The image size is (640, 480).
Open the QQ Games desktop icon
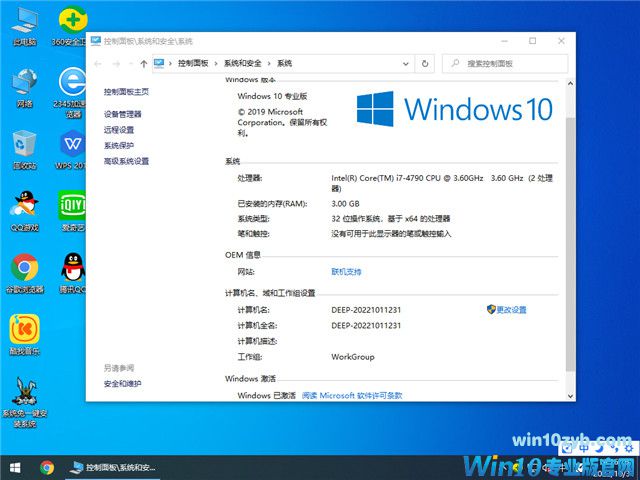tap(25, 211)
